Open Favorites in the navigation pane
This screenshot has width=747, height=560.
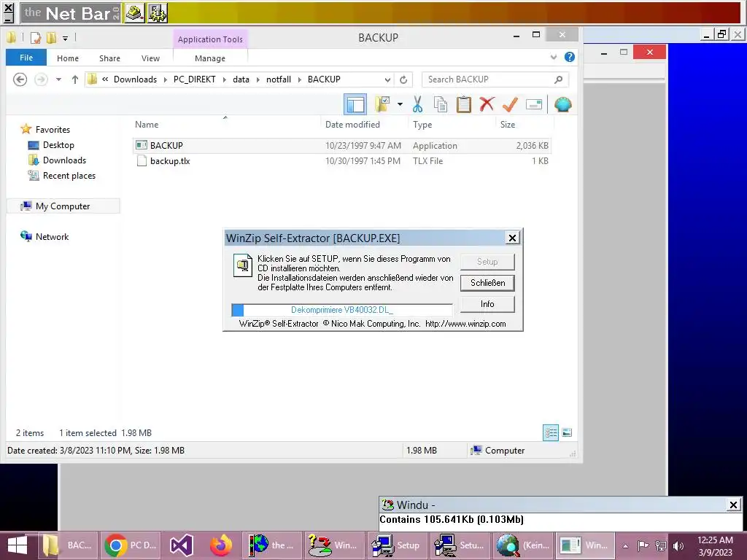53,130
